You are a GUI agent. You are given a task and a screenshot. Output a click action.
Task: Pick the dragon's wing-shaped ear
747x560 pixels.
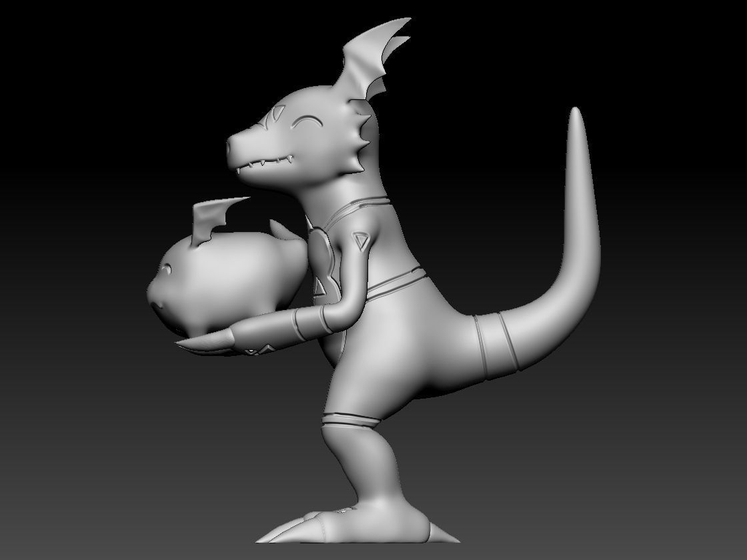pyautogui.click(x=371, y=59)
